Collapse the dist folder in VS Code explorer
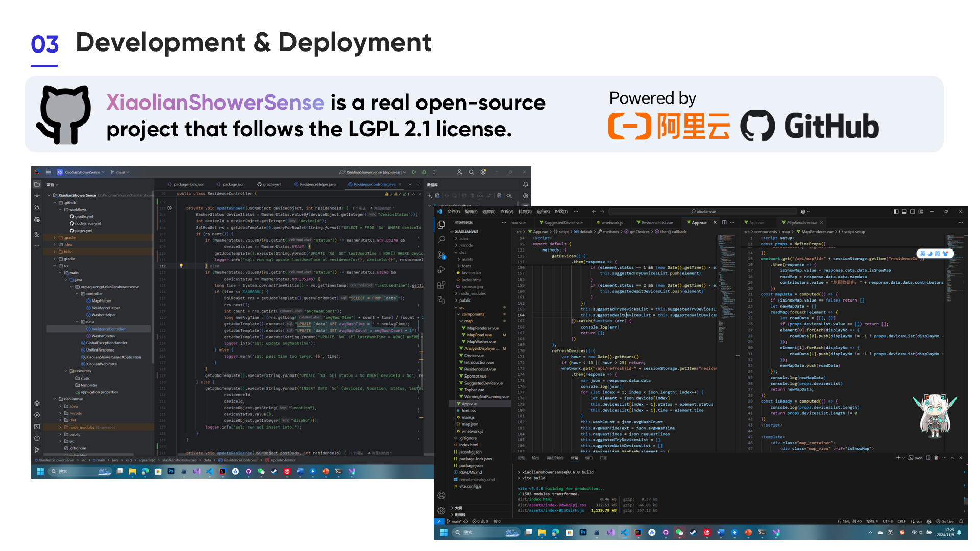Image resolution: width=980 pixels, height=551 pixels. 456,252
